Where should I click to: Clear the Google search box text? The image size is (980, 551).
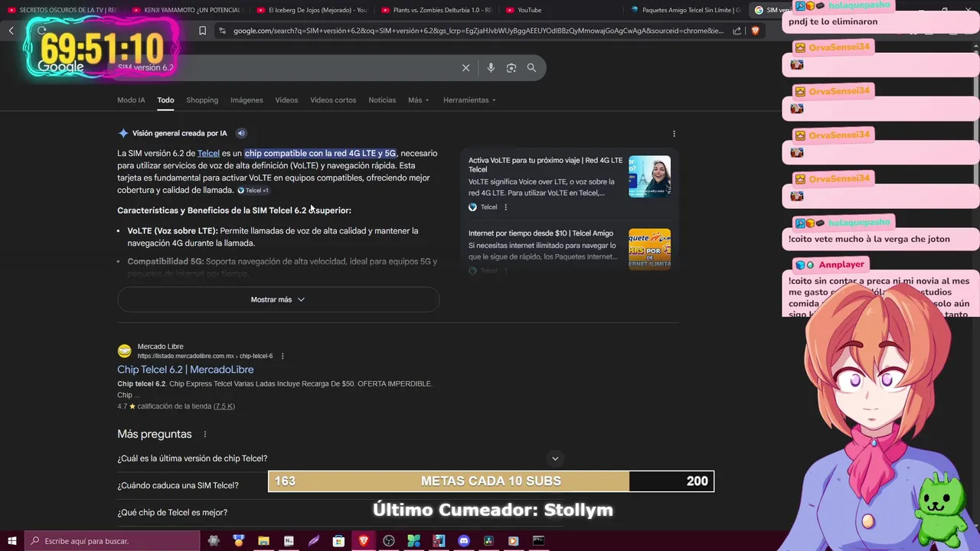pos(465,67)
